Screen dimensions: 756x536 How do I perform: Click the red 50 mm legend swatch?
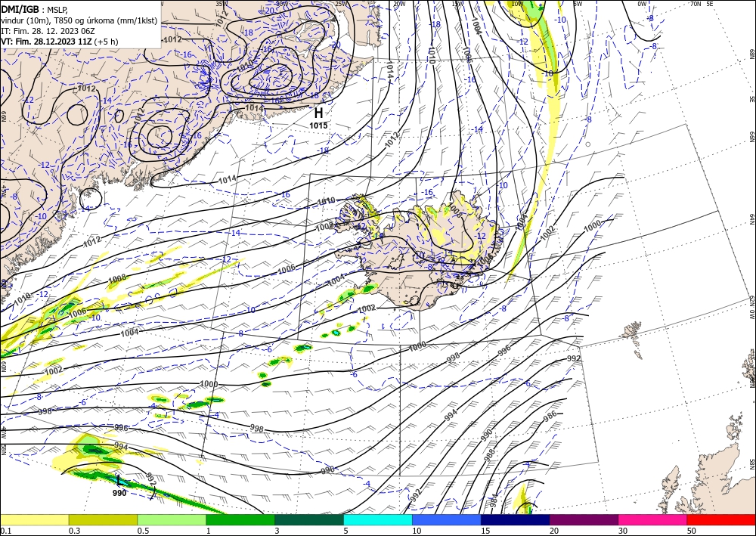[x=721, y=519]
